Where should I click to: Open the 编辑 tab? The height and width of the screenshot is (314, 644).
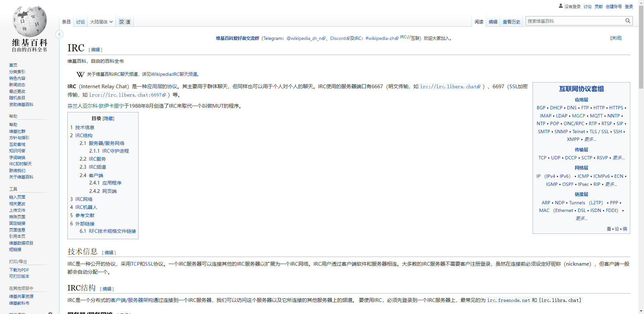[493, 22]
